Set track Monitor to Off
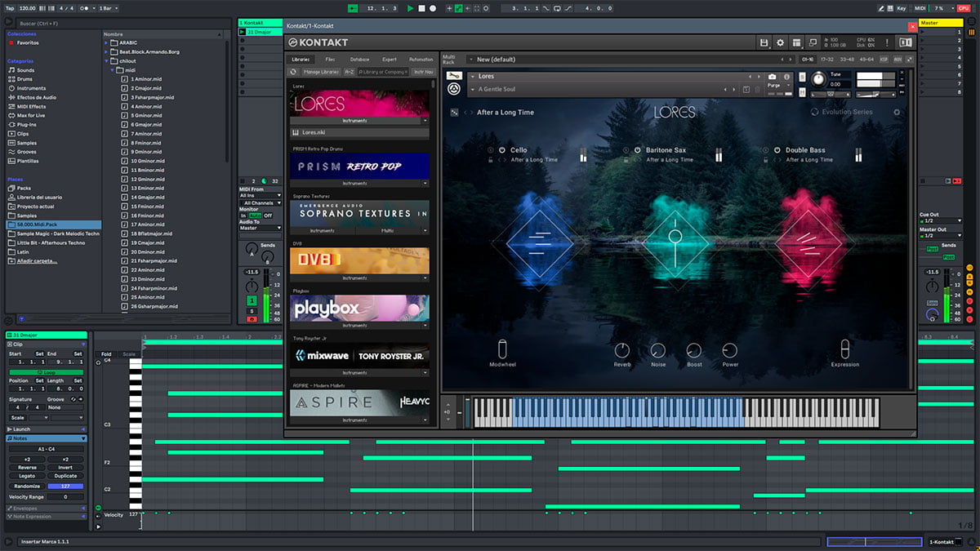The image size is (980, 551). pos(268,216)
